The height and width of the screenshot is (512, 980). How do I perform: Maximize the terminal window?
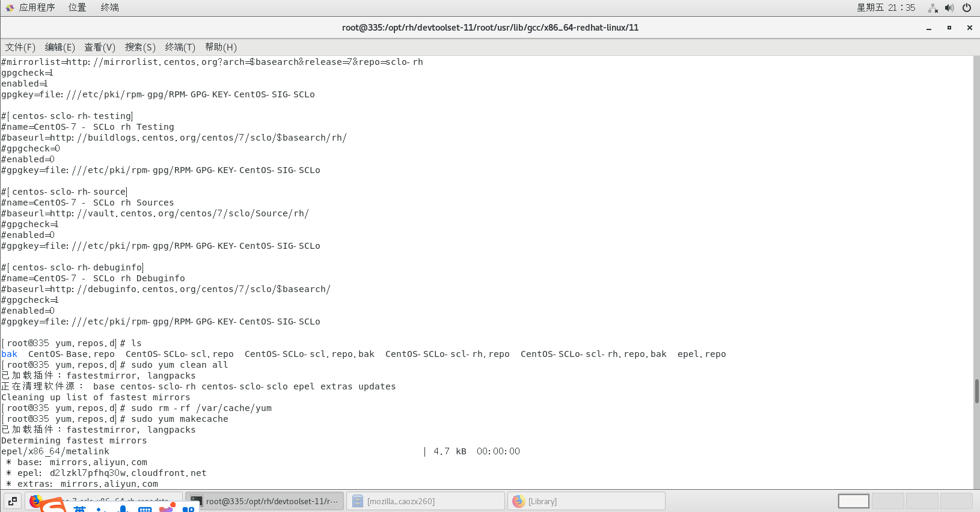point(949,28)
